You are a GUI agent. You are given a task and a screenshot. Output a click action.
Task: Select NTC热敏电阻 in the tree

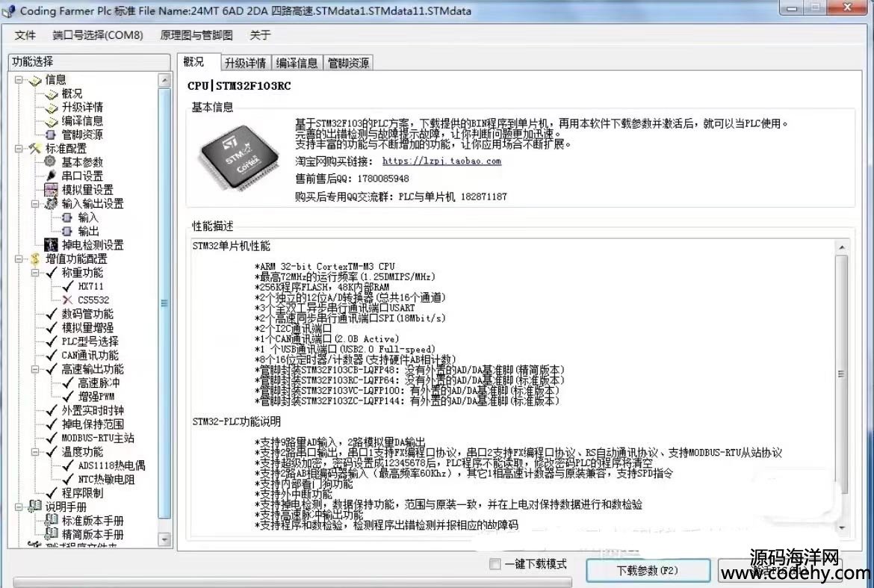pos(106,480)
